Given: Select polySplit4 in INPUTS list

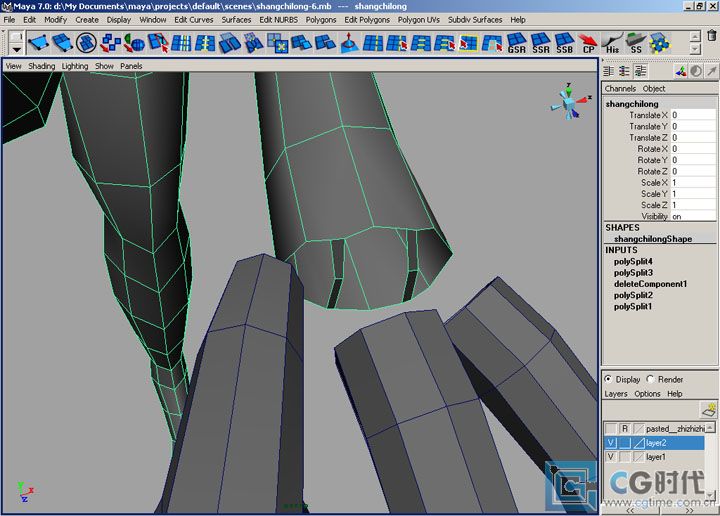Looking at the screenshot, I should pos(633,261).
